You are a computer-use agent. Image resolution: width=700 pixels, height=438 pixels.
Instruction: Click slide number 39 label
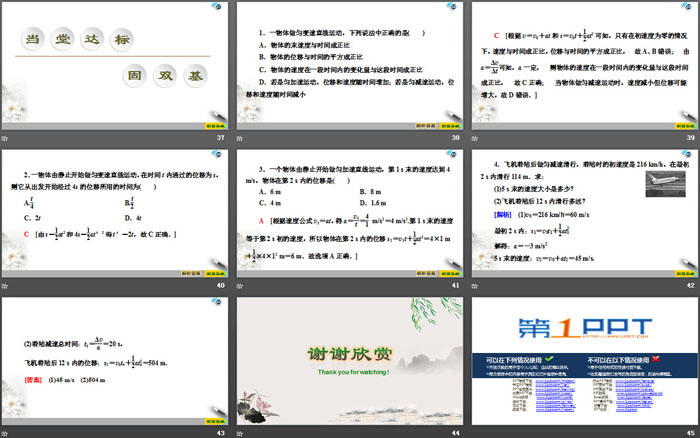[690, 138]
